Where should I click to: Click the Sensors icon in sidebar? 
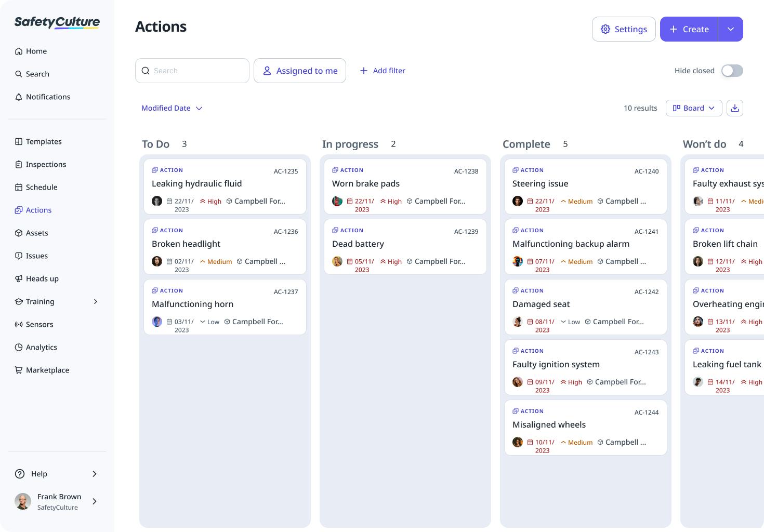click(x=19, y=324)
